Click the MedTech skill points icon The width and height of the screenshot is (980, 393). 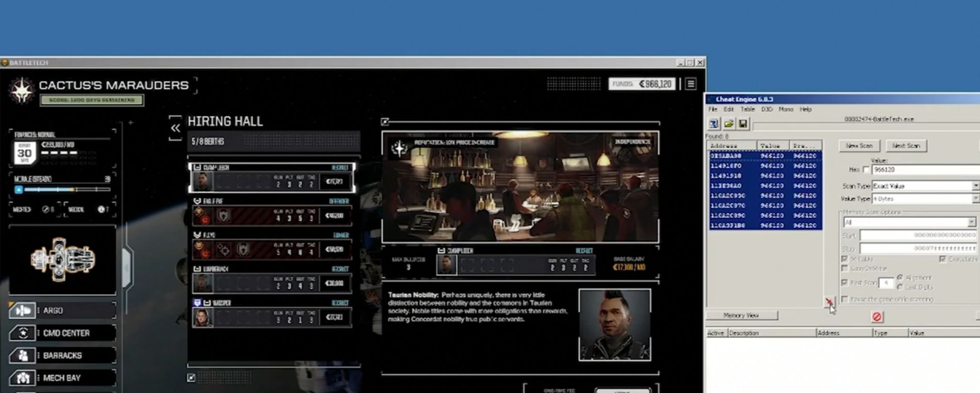coord(101,209)
